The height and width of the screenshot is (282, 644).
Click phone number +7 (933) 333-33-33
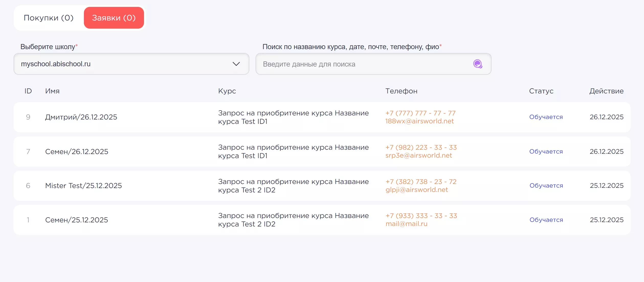click(421, 216)
